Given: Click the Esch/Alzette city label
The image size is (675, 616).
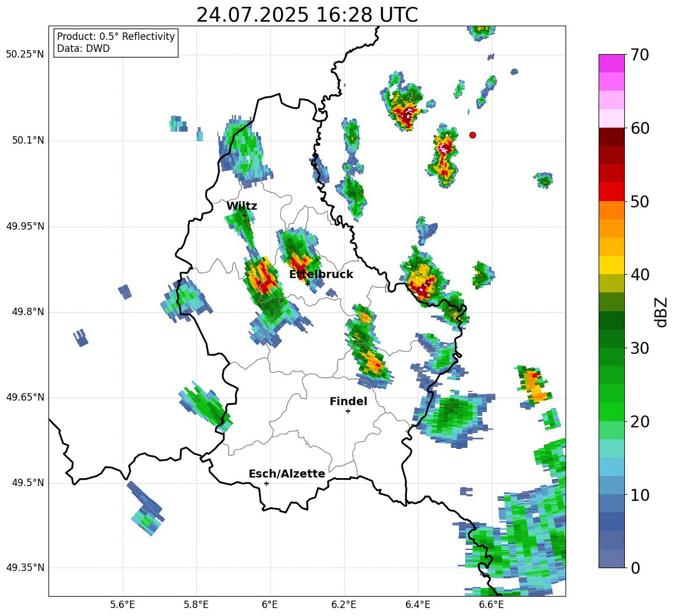Looking at the screenshot, I should (x=287, y=474).
